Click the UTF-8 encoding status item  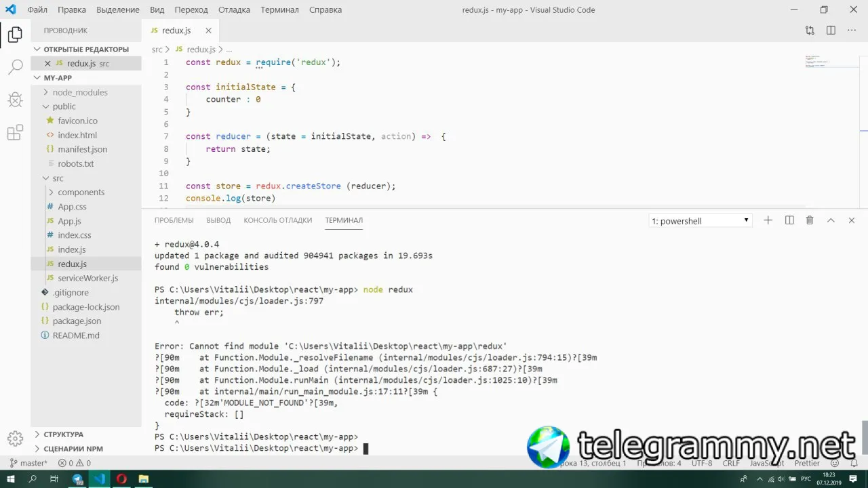tap(702, 463)
